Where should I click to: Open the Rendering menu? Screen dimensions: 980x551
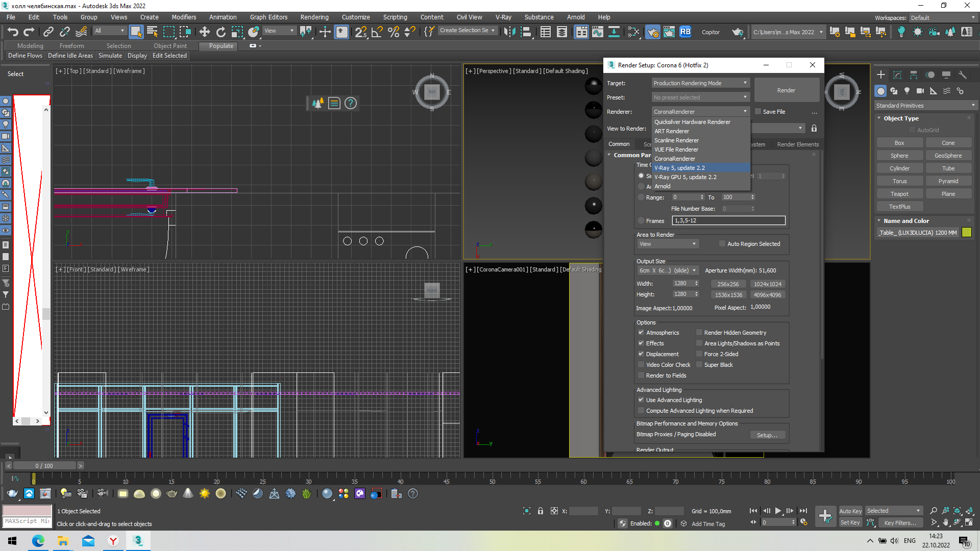(x=314, y=17)
